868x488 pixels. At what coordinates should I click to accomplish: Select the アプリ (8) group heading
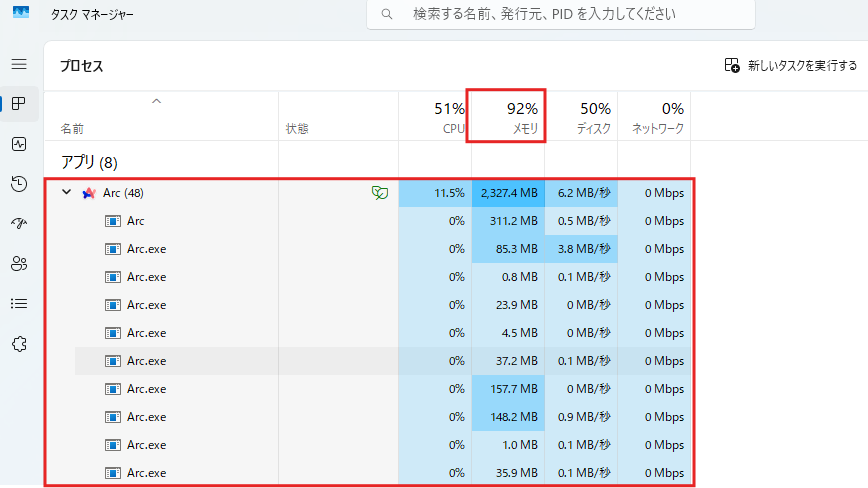click(x=89, y=163)
